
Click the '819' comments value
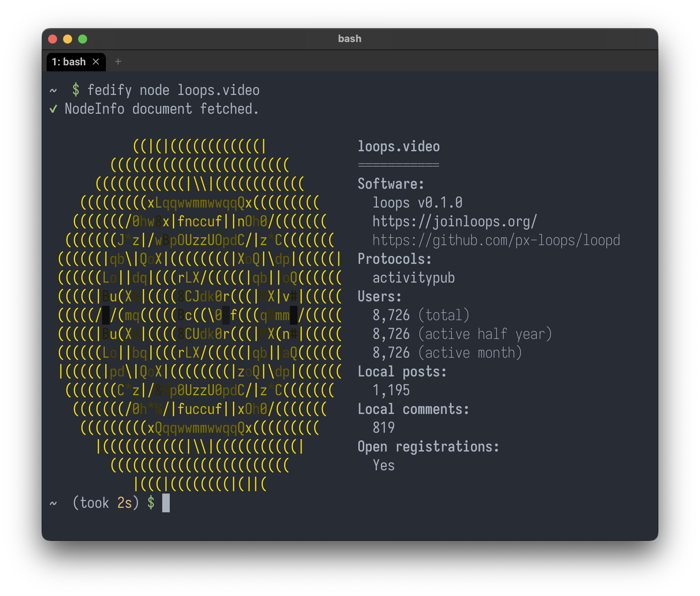(x=383, y=428)
